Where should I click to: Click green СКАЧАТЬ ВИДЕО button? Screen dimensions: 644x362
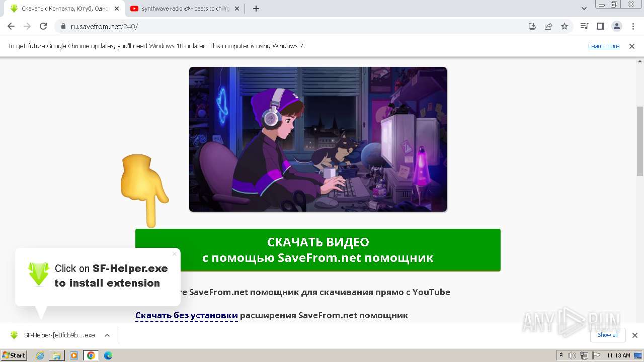(318, 250)
